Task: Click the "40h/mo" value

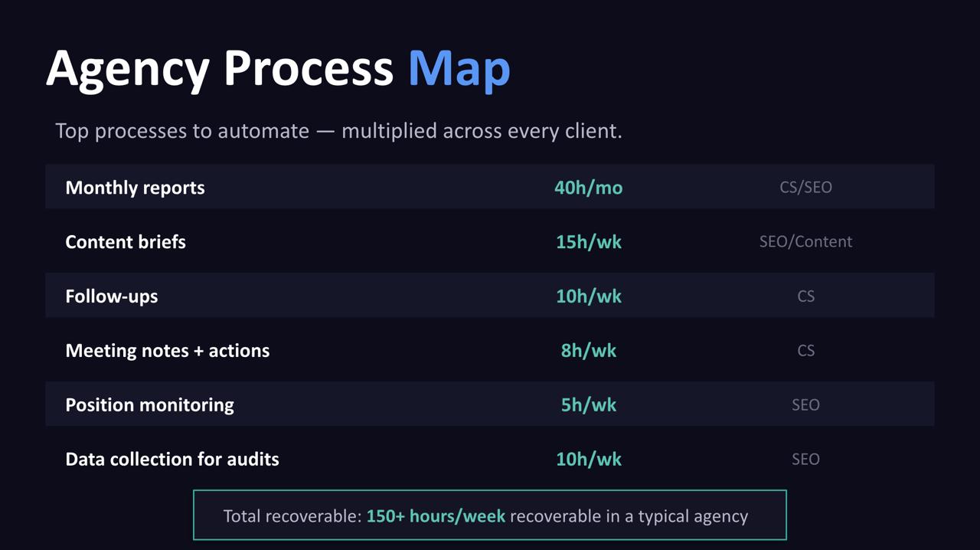Action: (x=588, y=188)
